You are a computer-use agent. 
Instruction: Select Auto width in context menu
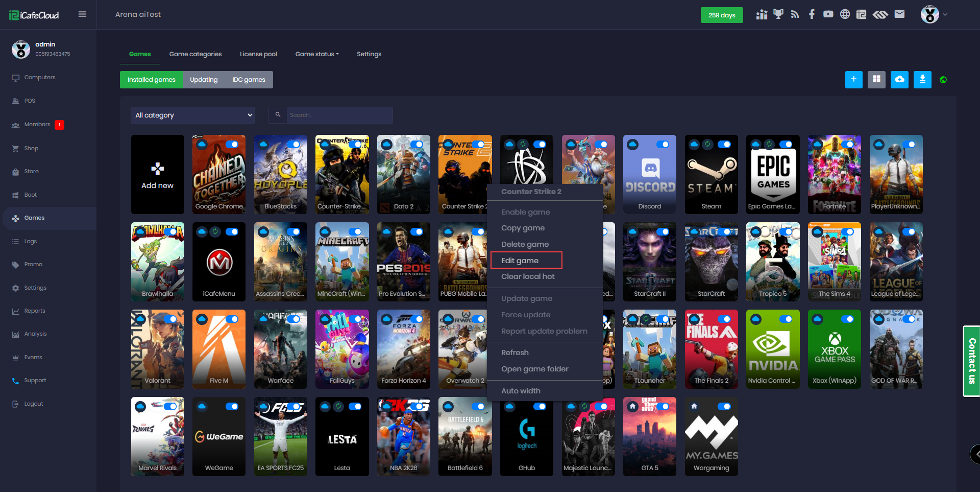click(x=521, y=391)
